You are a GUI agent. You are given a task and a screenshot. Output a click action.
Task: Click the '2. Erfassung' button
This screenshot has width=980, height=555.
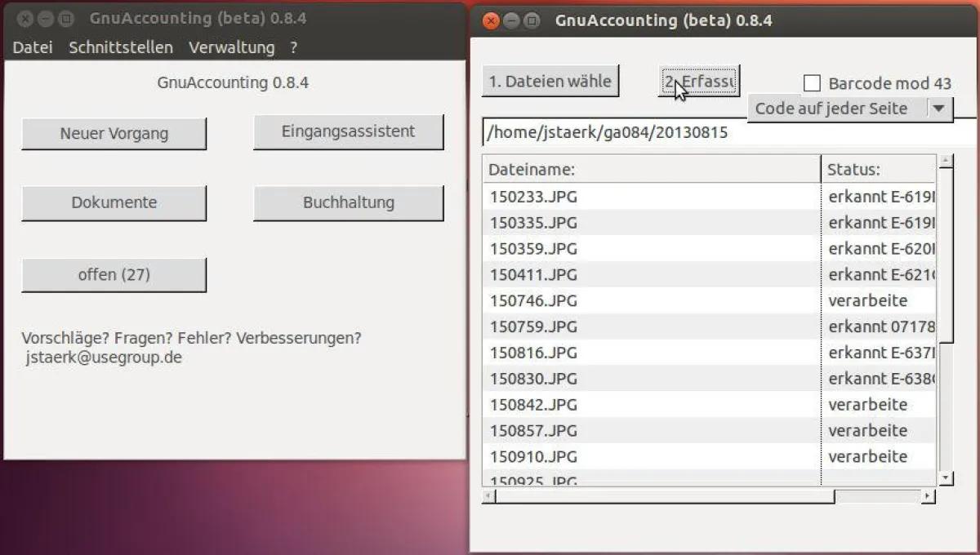pyautogui.click(x=700, y=80)
